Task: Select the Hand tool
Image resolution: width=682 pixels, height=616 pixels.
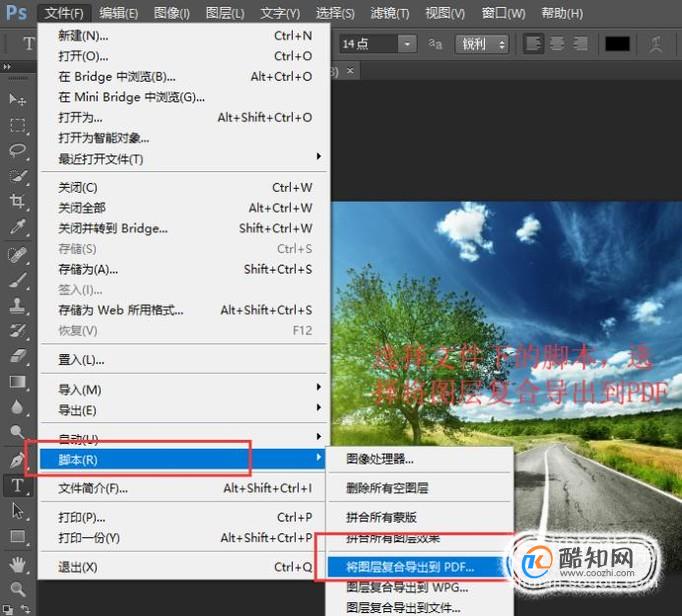Action: [x=17, y=565]
